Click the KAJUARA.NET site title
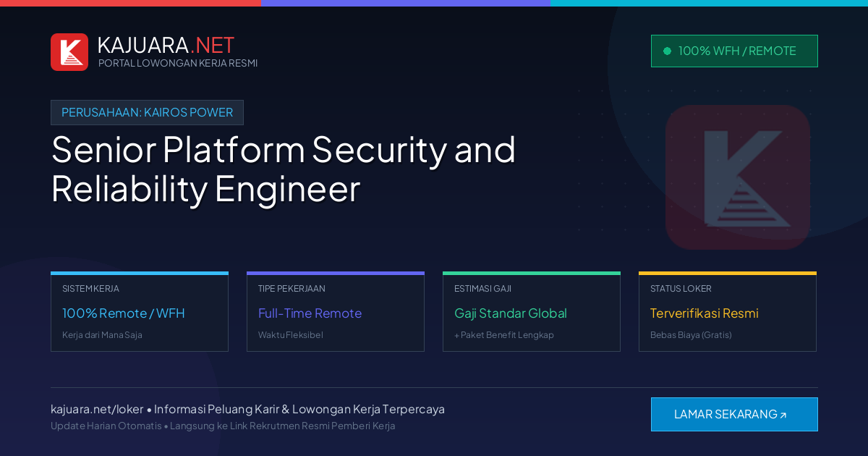The width and height of the screenshot is (868, 456). click(x=166, y=45)
